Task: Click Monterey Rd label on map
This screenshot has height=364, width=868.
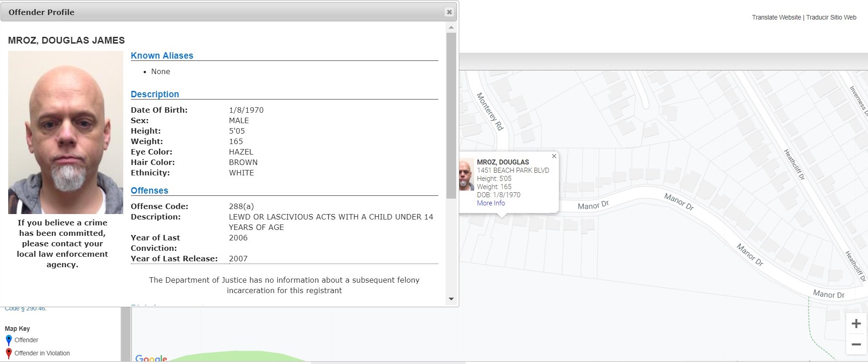Action: [490, 112]
